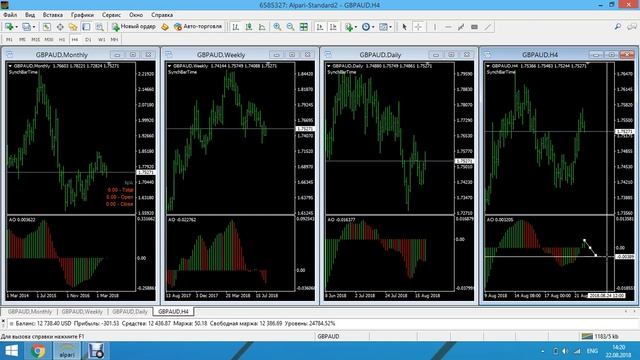The image size is (640, 360).
Task: Switch to bar chart display
Action: [x=236, y=27]
